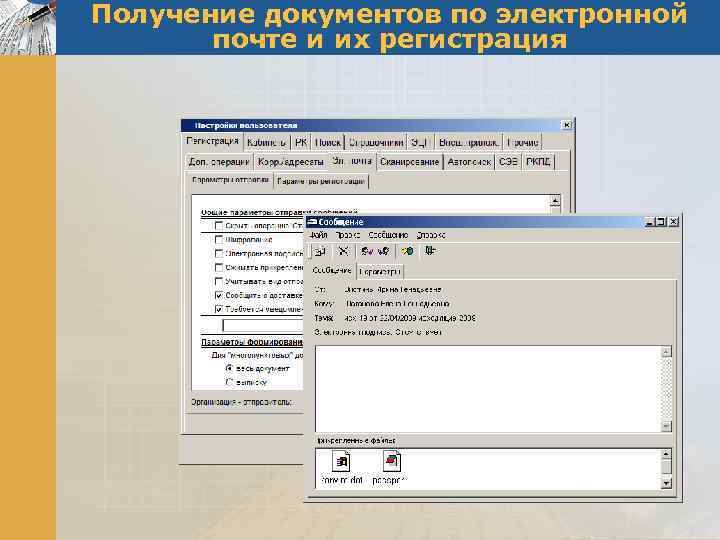Uncheck the Сообщить о доставке checkbox
Screen dimensions: 720x540
219,295
